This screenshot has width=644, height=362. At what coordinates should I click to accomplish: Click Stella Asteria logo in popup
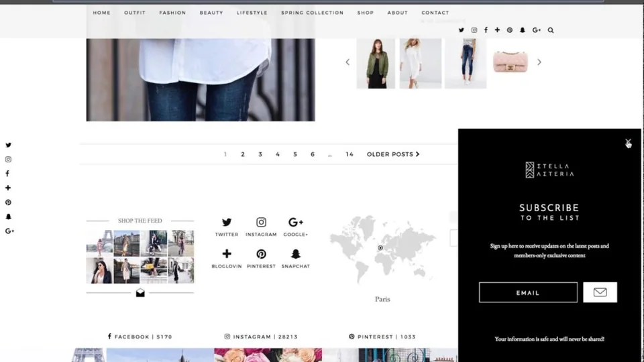549,170
